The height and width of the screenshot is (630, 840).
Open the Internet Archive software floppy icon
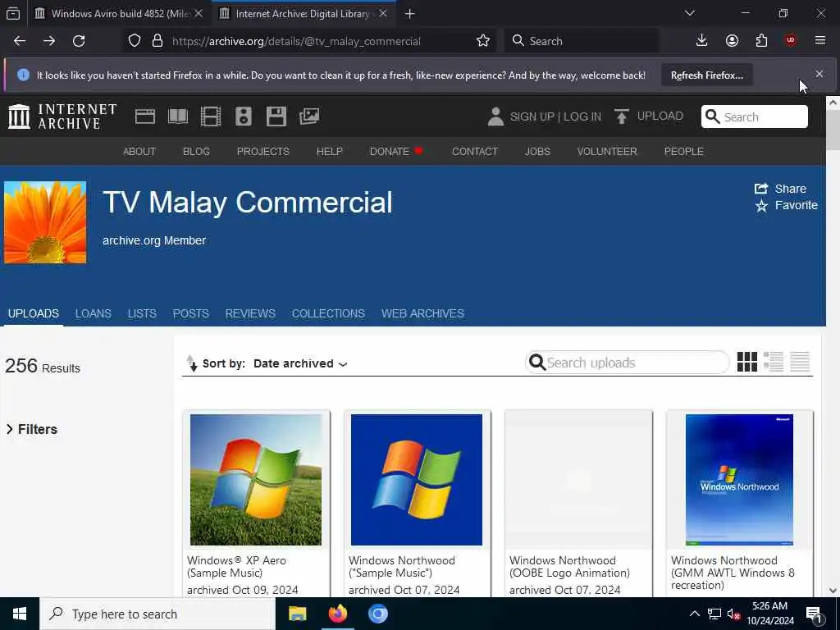click(x=276, y=116)
